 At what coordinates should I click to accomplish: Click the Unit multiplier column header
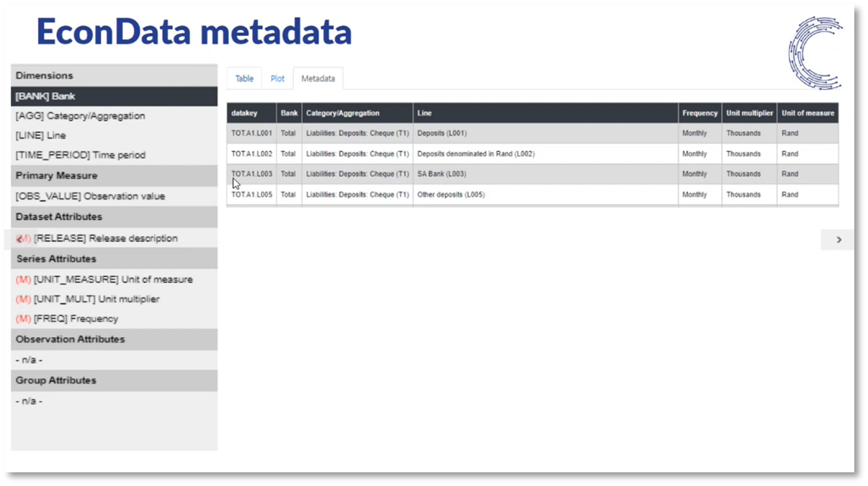[x=749, y=113]
